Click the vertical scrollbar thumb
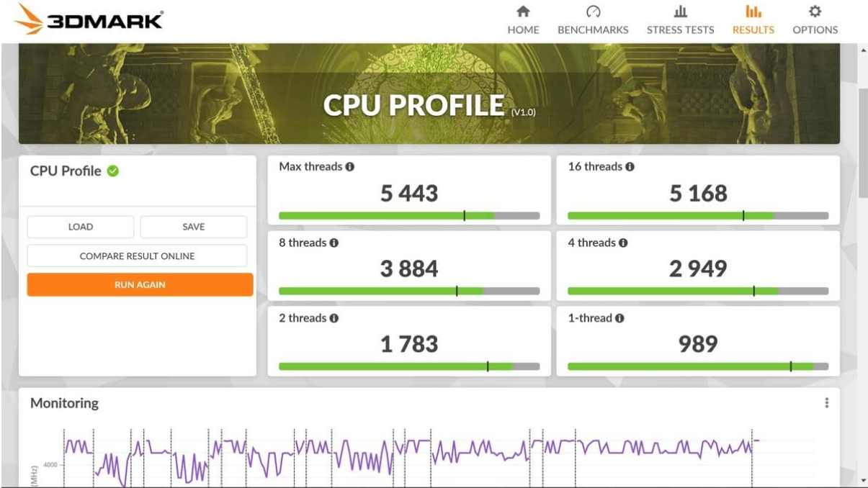 [x=863, y=143]
